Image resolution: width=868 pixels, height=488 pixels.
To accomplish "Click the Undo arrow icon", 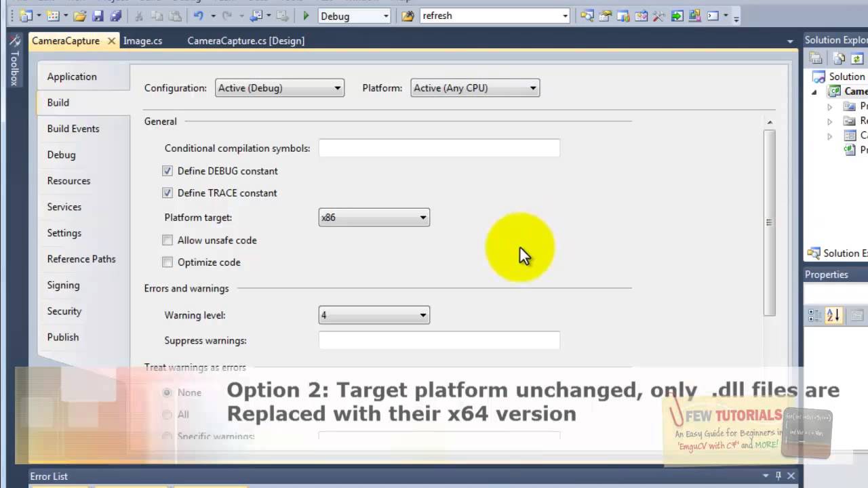I will [x=198, y=16].
